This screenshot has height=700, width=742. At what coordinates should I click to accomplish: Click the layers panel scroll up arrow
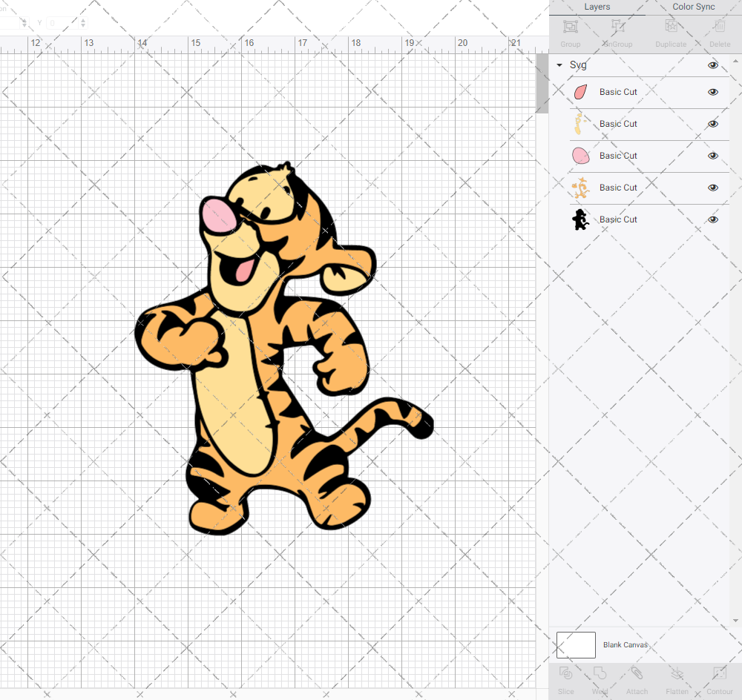click(735, 61)
